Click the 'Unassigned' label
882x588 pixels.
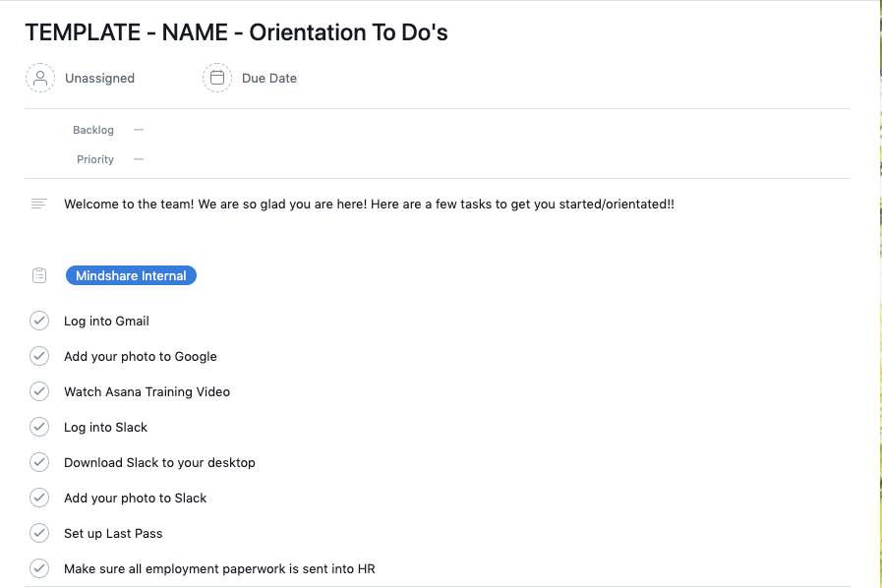coord(99,78)
